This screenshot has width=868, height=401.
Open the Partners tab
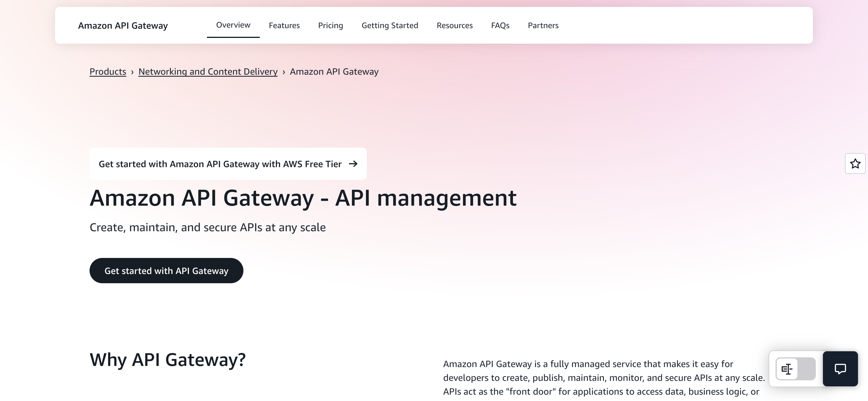(x=543, y=25)
